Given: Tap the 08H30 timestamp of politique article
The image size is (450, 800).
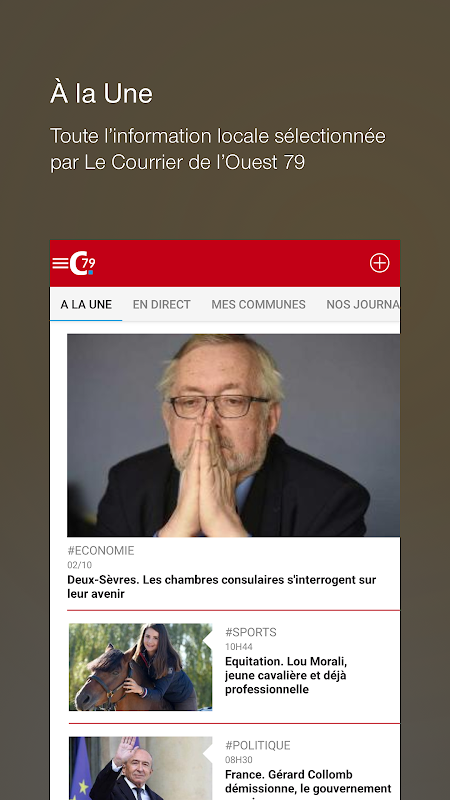Looking at the screenshot, I should pos(239,760).
